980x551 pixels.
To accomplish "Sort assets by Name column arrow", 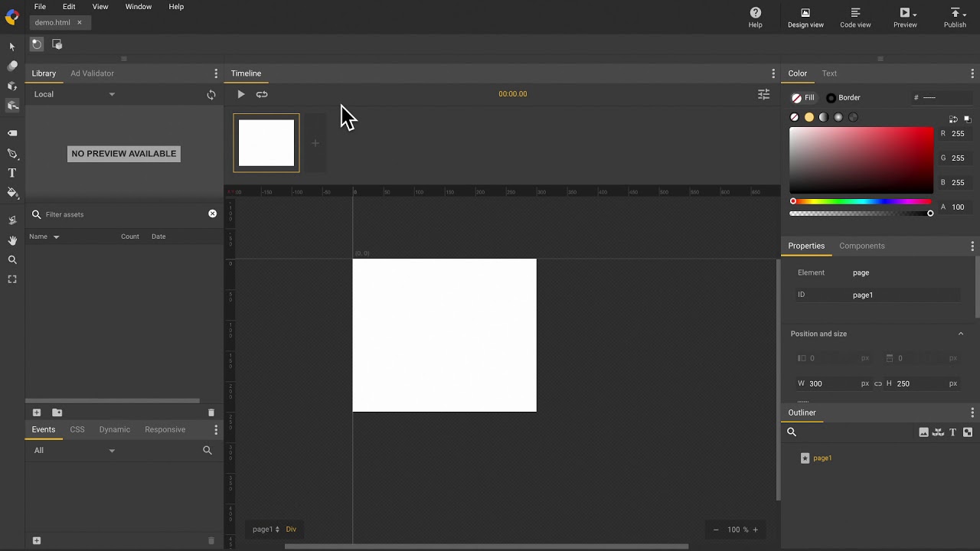I will pos(56,237).
